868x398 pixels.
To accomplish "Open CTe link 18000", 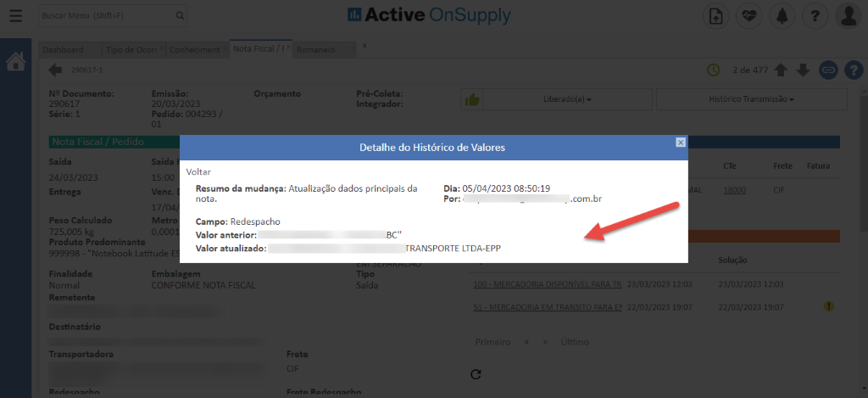I will click(734, 190).
